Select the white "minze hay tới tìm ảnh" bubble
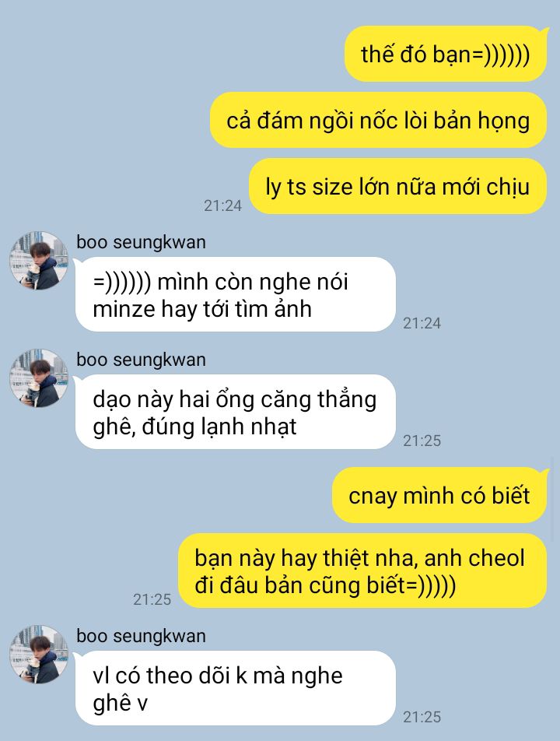 coord(235,294)
